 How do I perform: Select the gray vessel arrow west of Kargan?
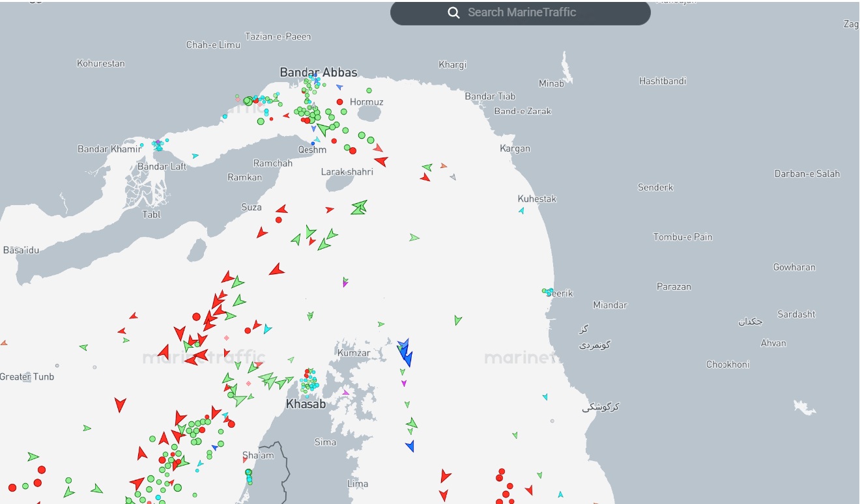pyautogui.click(x=453, y=176)
